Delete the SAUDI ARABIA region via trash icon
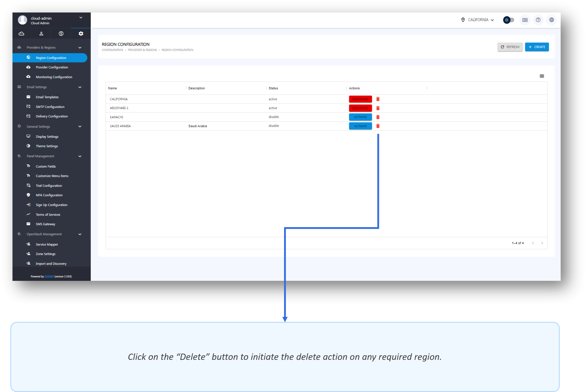586x392 pixels. point(378,126)
